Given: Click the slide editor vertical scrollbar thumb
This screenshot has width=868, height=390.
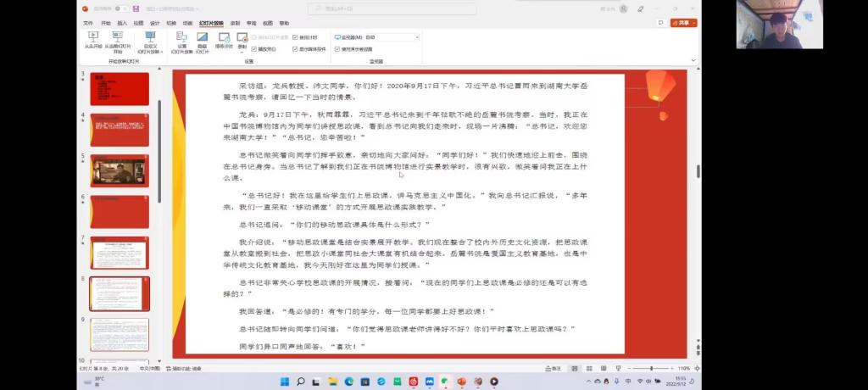Looking at the screenshot, I should (x=698, y=171).
